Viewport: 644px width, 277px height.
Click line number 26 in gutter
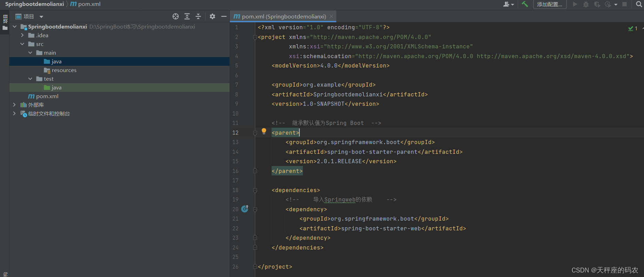point(235,267)
